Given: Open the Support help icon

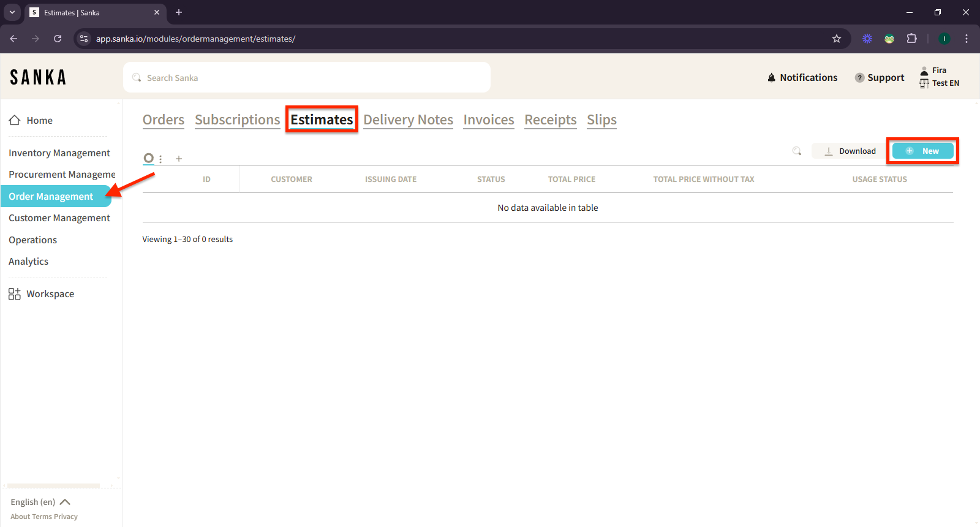Looking at the screenshot, I should click(x=859, y=78).
